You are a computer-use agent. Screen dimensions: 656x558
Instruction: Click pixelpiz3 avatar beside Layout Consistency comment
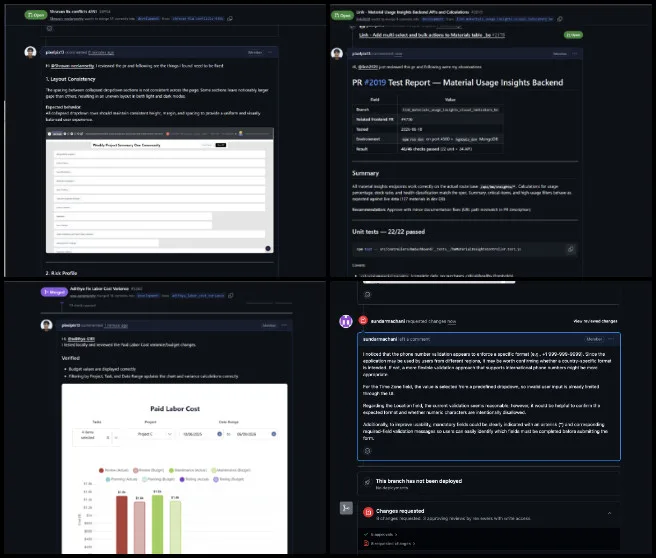click(x=30, y=52)
